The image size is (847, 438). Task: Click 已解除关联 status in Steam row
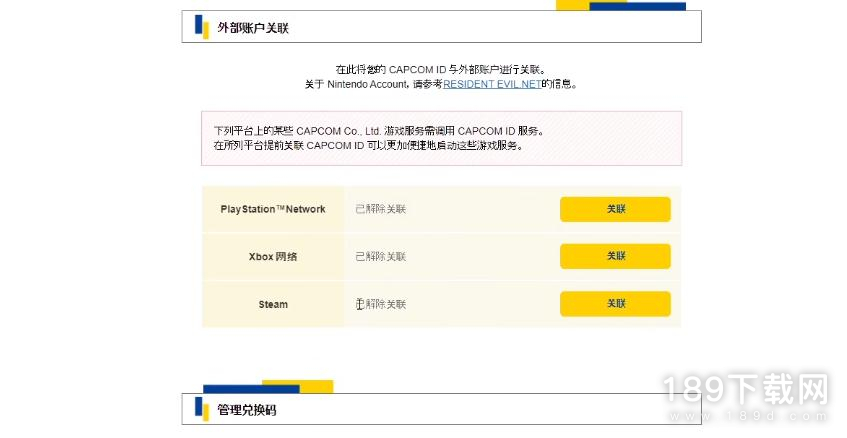click(381, 304)
